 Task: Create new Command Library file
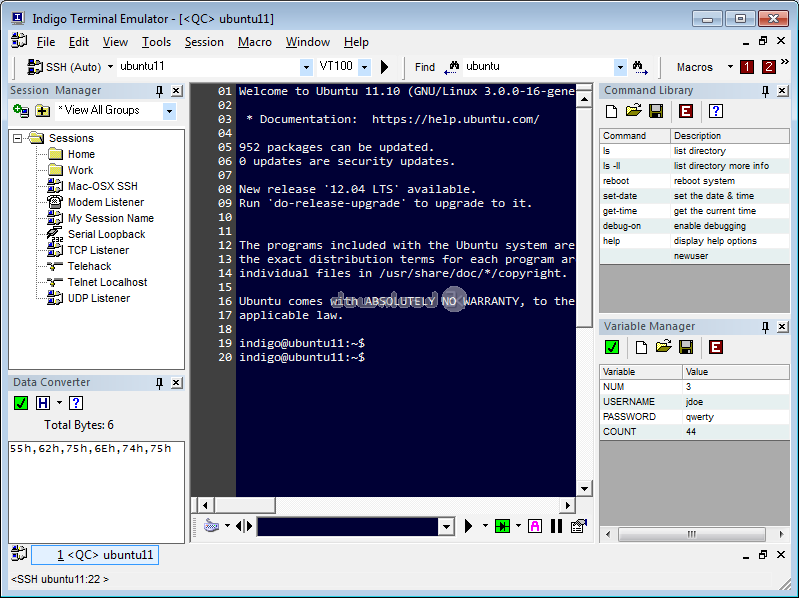611,111
